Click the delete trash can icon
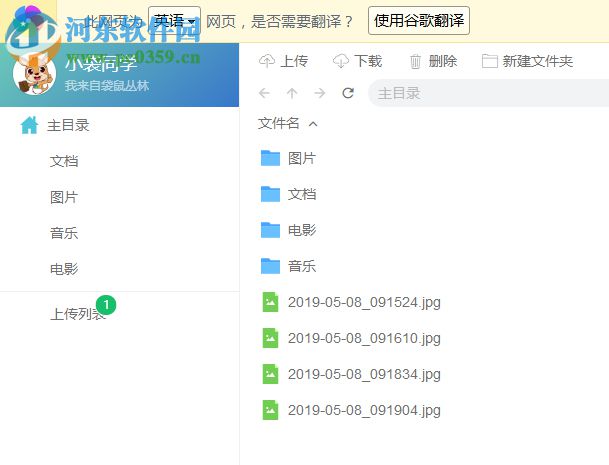The image size is (609, 465). [x=415, y=61]
